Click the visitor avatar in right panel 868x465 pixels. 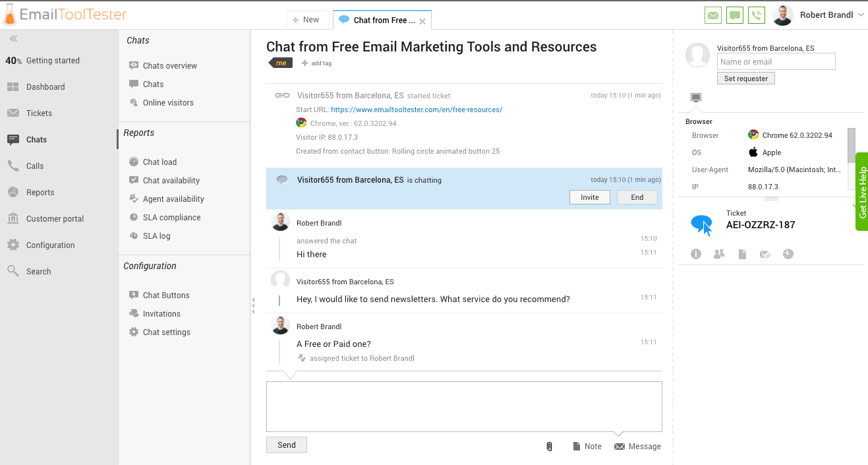point(698,55)
